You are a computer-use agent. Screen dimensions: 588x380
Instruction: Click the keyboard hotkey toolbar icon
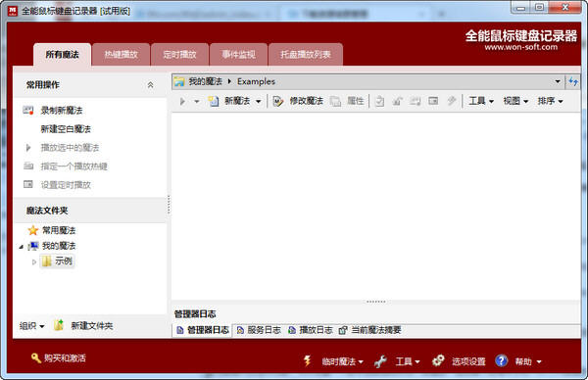click(x=416, y=101)
